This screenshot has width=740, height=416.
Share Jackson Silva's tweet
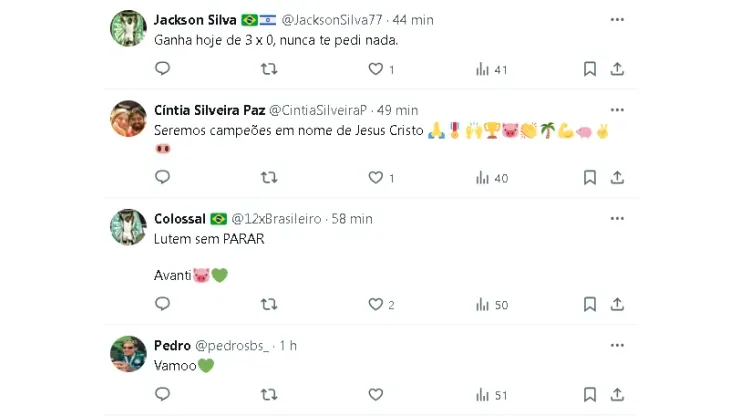(617, 69)
